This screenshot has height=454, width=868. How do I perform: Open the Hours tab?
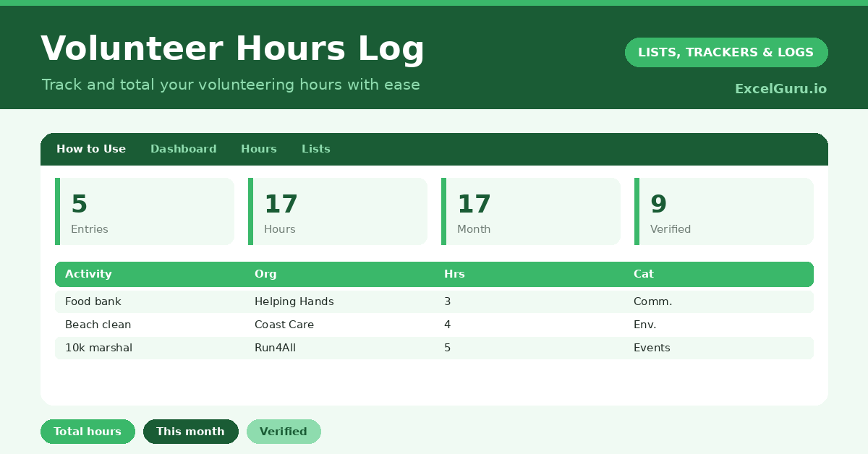coord(259,149)
